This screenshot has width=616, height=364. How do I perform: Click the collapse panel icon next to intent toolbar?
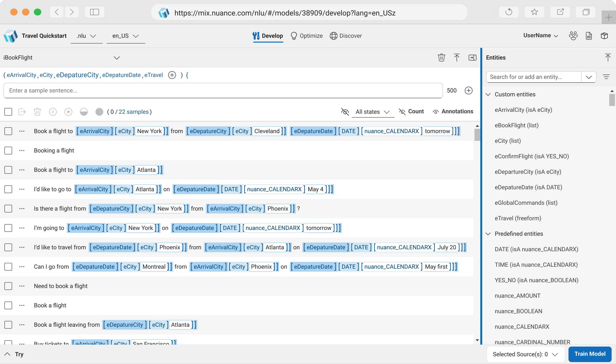[472, 58]
